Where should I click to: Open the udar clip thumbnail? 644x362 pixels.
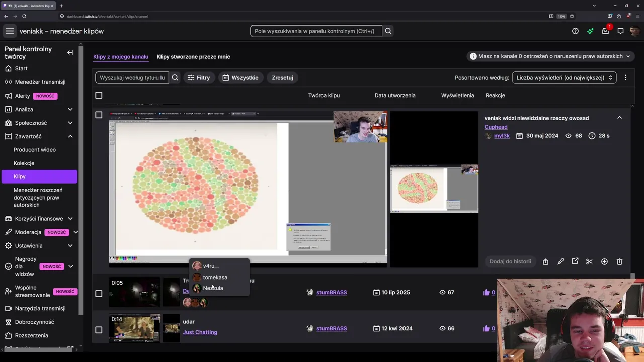click(x=134, y=328)
